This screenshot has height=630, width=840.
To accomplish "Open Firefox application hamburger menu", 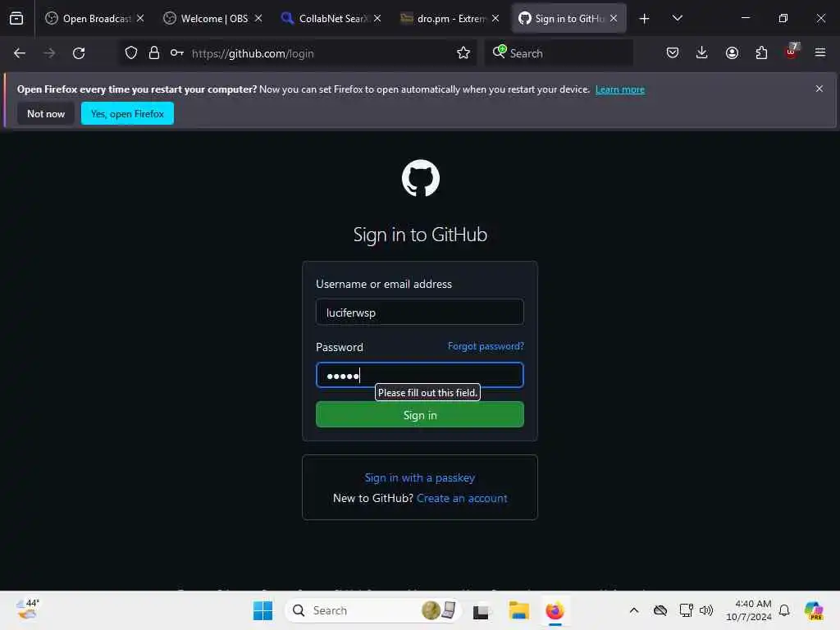I will (x=820, y=52).
